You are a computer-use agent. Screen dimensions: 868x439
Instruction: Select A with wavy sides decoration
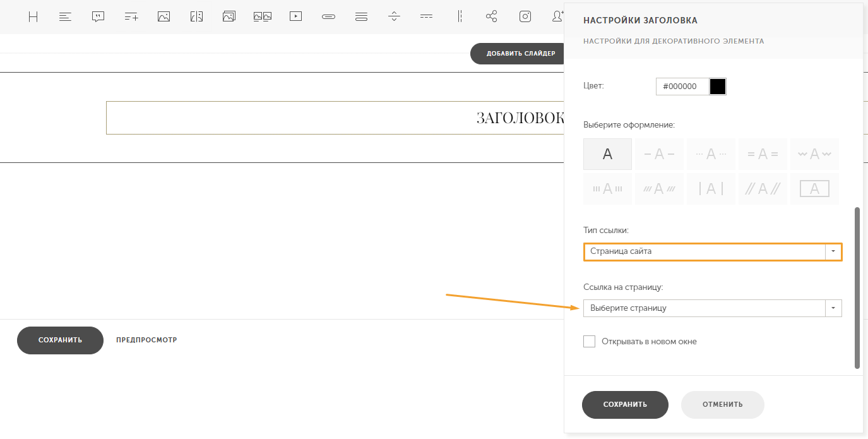814,154
